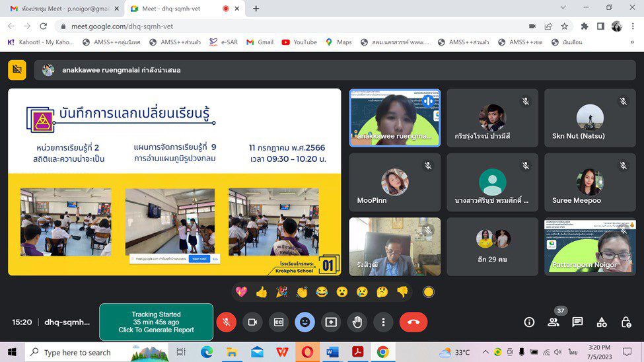Image resolution: width=644 pixels, height=362 pixels.
Task: Send the thumbs down reaction
Action: click(x=402, y=292)
